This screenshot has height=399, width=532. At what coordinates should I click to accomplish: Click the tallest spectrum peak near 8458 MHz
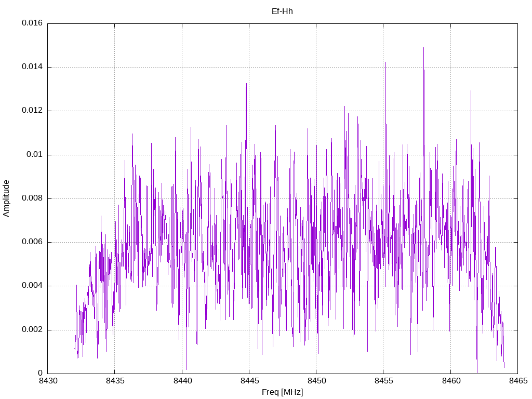(x=423, y=48)
